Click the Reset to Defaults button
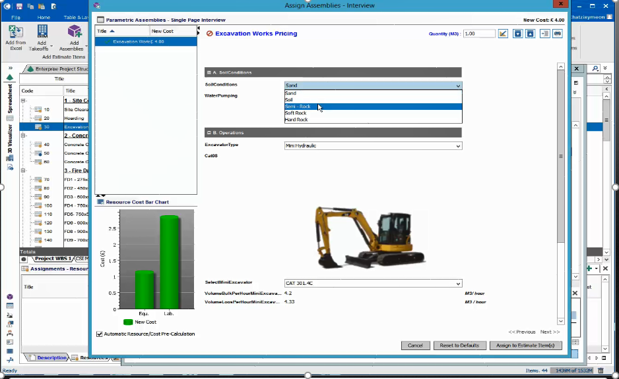619x379 pixels. tap(460, 345)
